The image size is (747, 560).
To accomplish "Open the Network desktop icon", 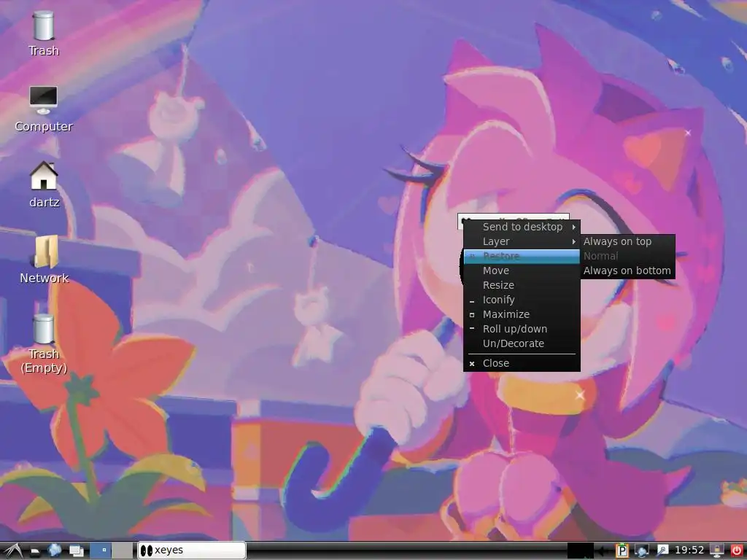I will coord(44,260).
